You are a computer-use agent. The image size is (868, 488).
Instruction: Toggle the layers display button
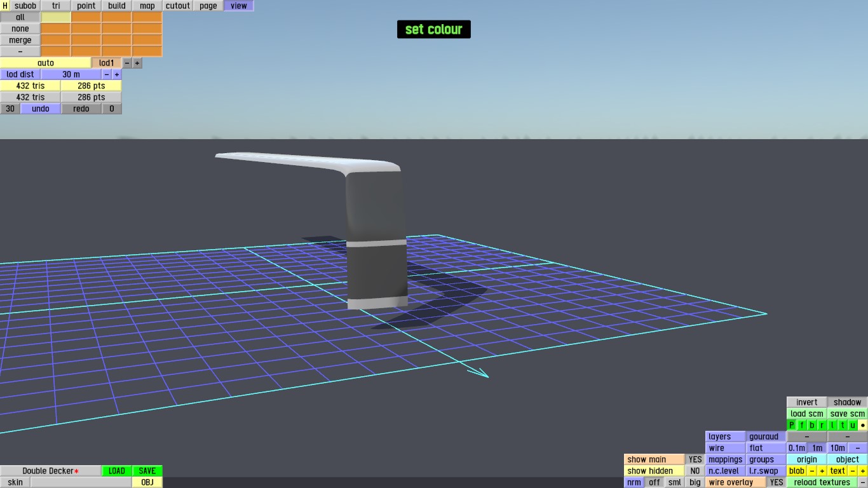click(x=726, y=437)
